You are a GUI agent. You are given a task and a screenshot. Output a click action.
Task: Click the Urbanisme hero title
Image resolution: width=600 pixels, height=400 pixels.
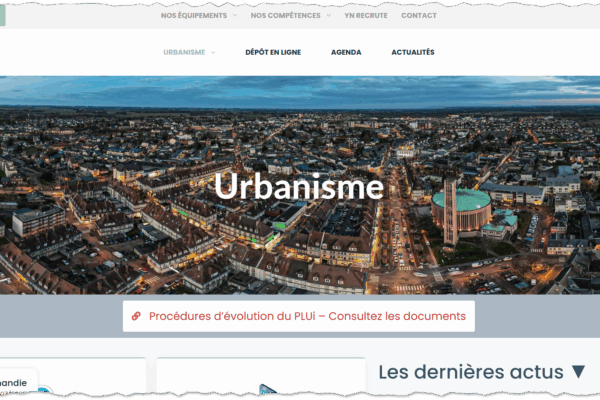[299, 187]
